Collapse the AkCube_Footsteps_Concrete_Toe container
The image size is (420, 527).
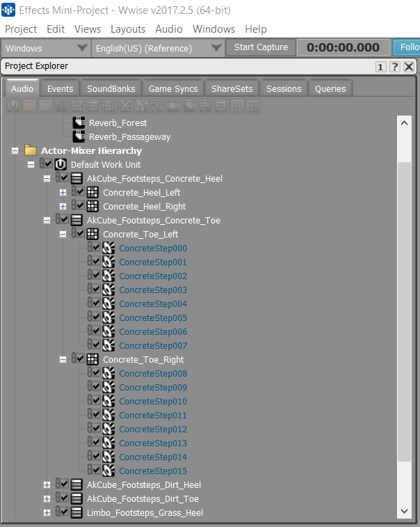(x=47, y=221)
